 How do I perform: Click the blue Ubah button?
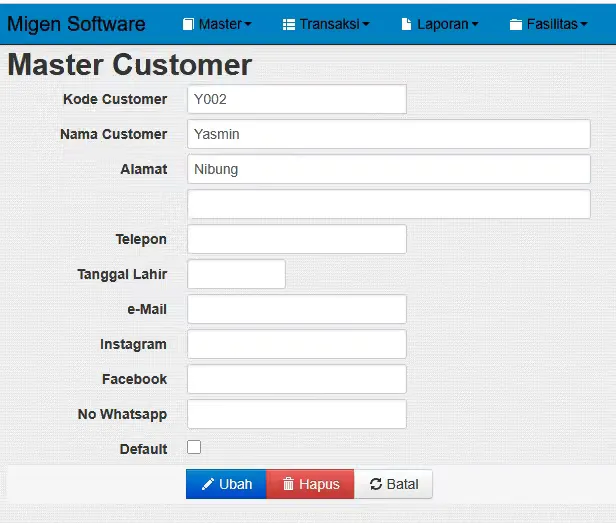coord(226,484)
